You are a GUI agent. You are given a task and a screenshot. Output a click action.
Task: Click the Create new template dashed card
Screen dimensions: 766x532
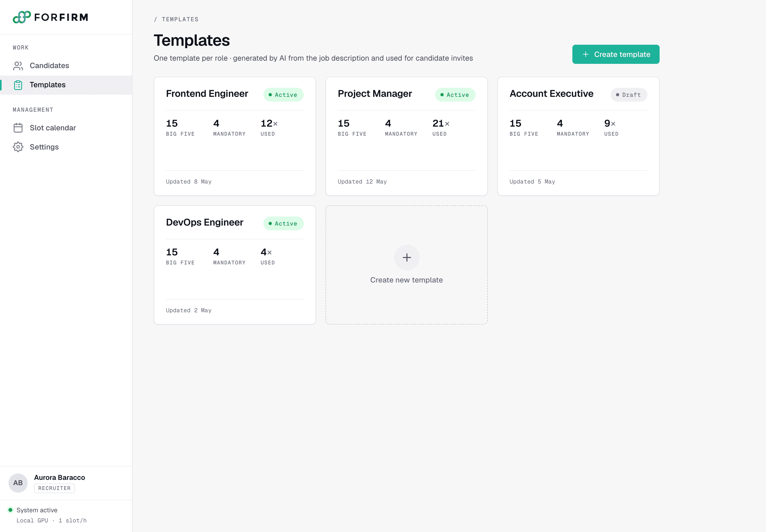(407, 265)
